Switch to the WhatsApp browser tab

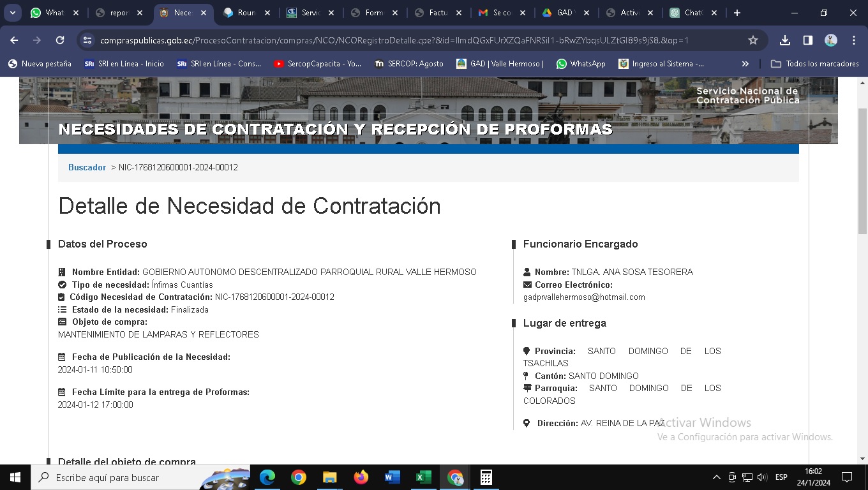click(x=54, y=13)
